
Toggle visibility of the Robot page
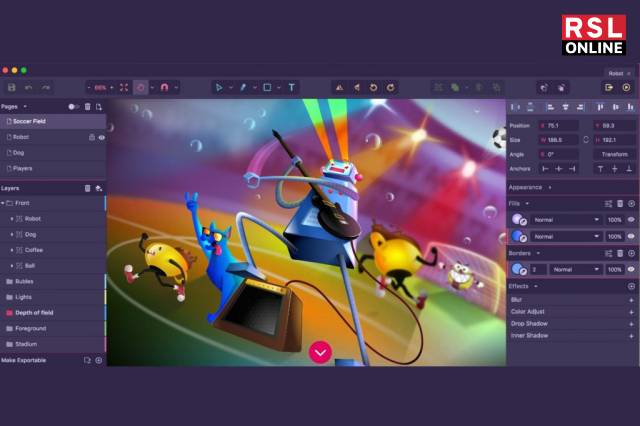102,138
